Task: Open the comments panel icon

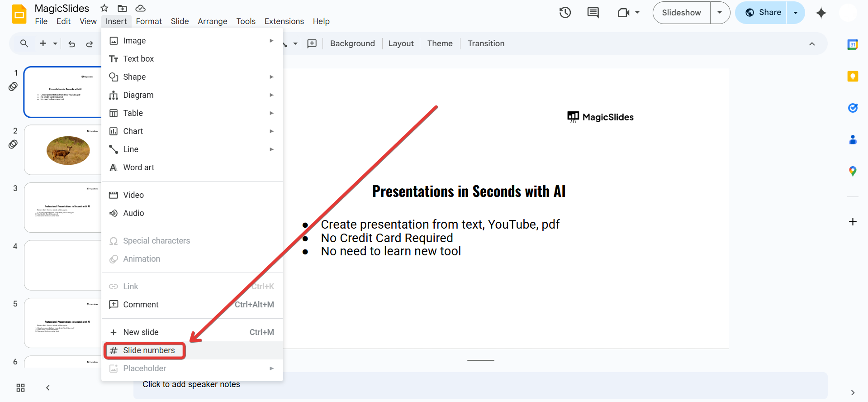Action: click(x=593, y=13)
